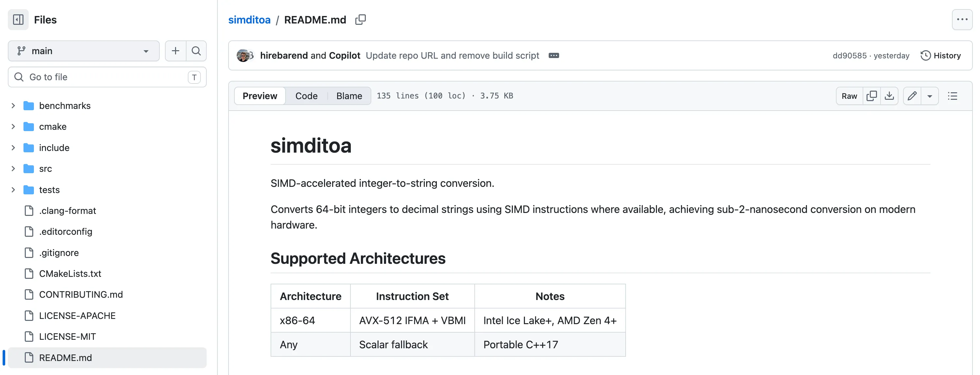Open the .clang-format file
Viewport: 980px width, 375px height.
67,211
